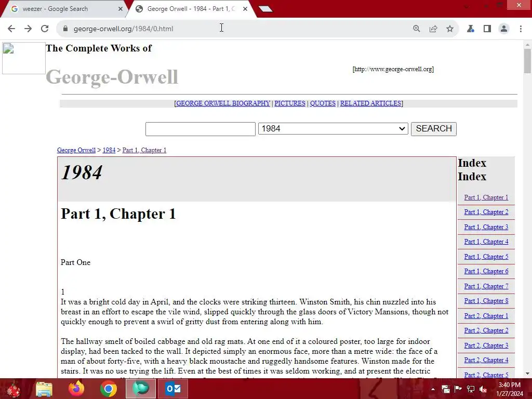
Task: Toggle the browser side panel icon
Action: click(487, 29)
